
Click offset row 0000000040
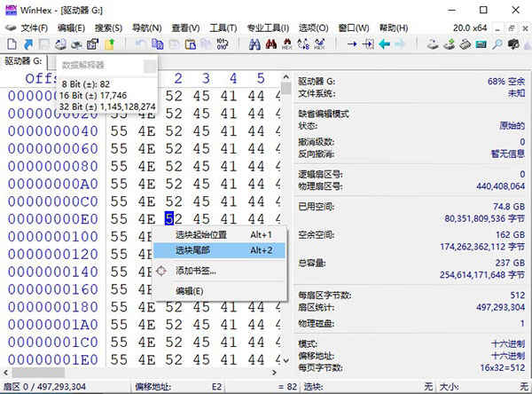[53, 131]
